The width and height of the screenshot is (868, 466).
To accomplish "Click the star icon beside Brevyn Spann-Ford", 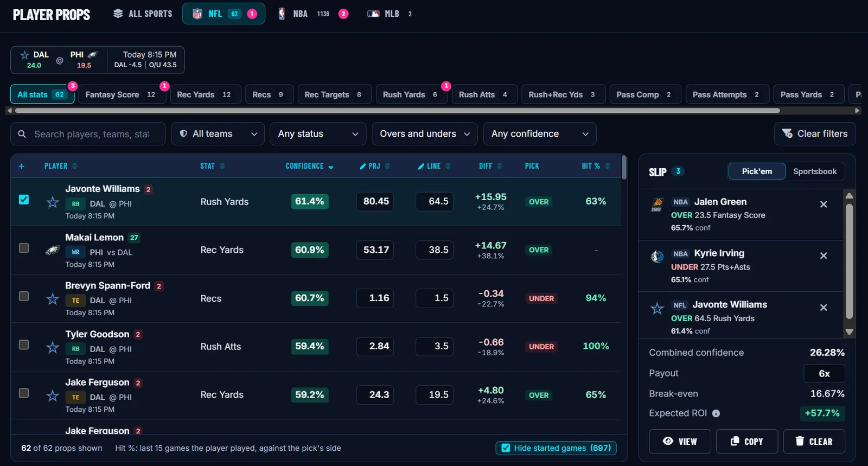I will 53,299.
